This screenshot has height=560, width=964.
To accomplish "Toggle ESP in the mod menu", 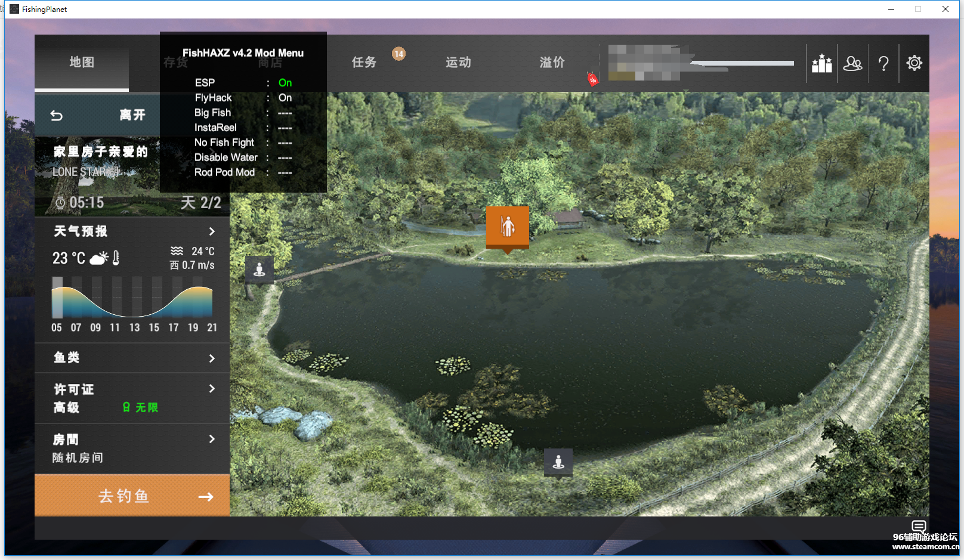I will 243,83.
